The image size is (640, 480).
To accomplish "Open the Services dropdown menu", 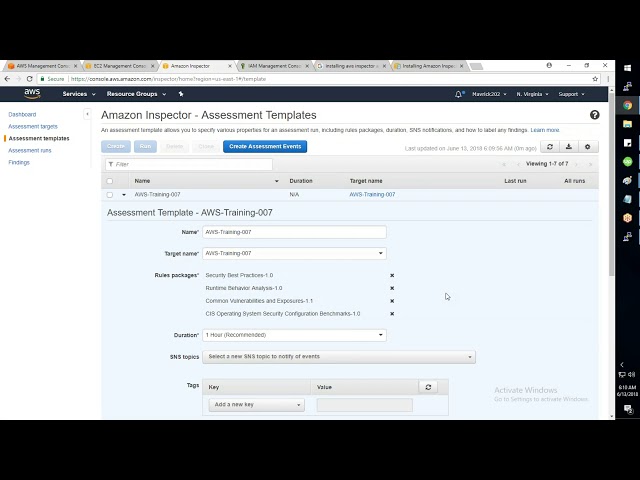I will (x=79, y=94).
